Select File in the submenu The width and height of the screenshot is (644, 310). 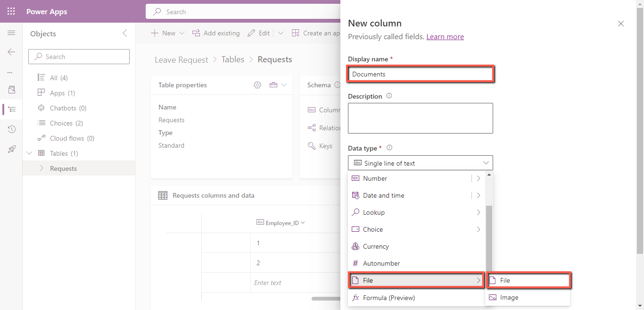click(x=528, y=280)
